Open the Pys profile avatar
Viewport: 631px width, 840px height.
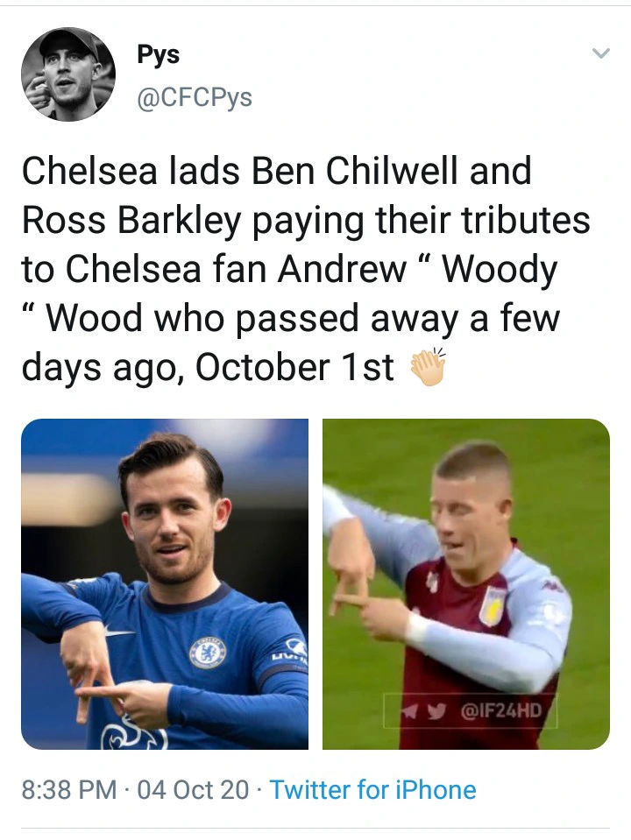(x=68, y=74)
